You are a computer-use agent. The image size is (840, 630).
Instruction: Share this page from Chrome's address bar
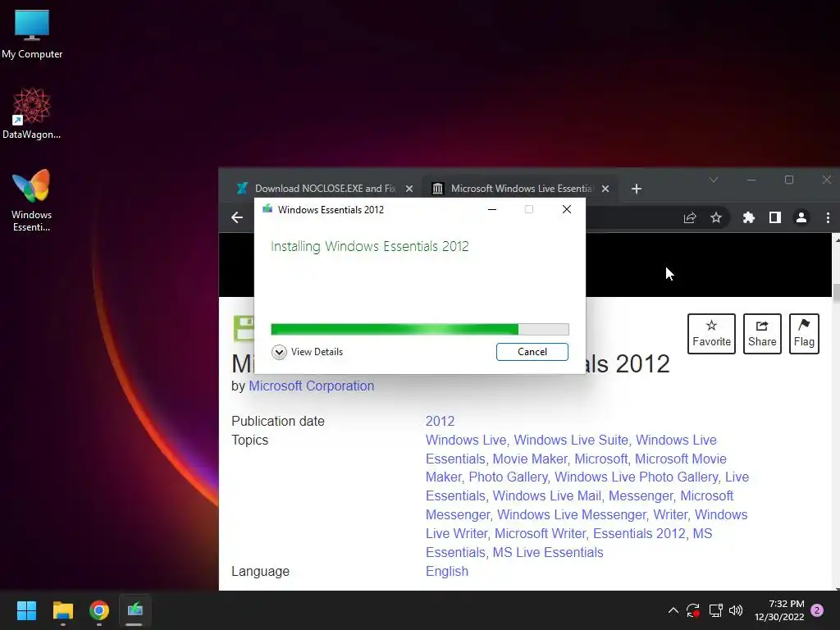tap(690, 217)
